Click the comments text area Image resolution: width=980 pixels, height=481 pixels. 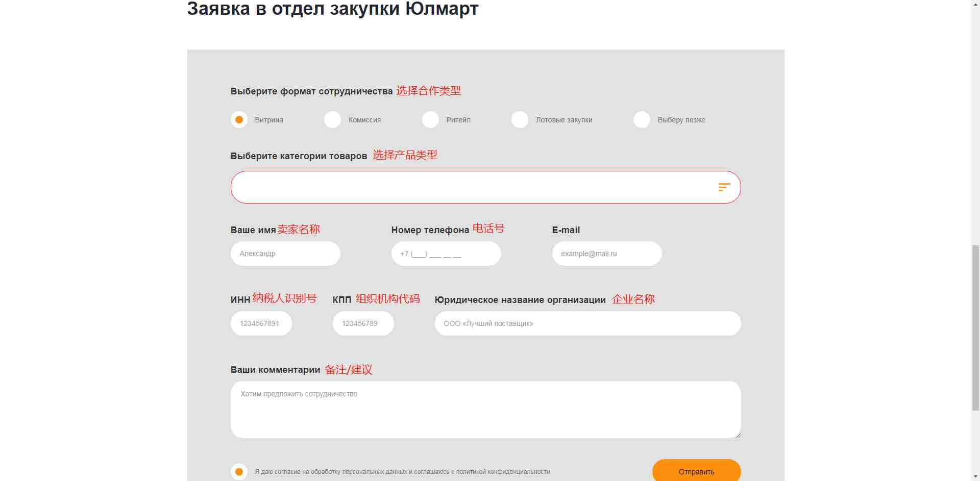[x=485, y=410]
